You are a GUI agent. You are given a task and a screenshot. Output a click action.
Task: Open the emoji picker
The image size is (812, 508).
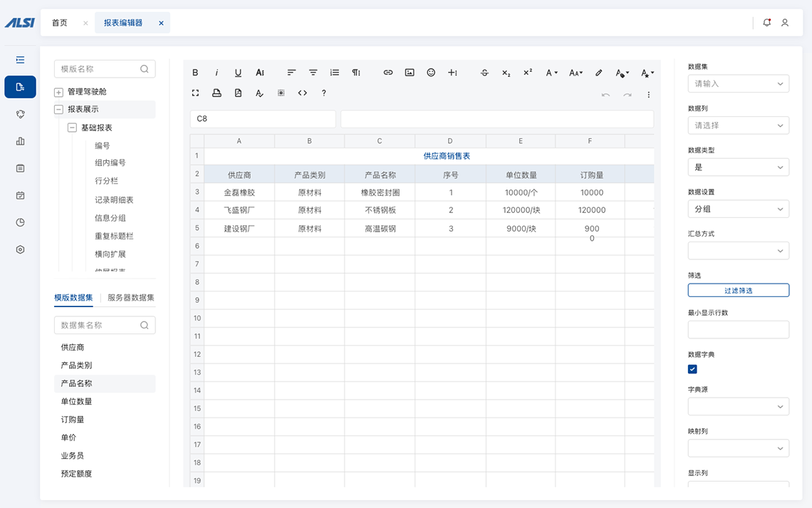point(431,73)
